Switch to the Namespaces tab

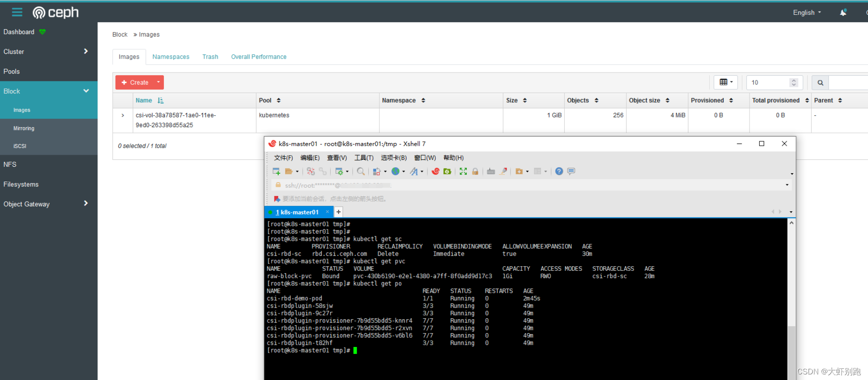(171, 57)
